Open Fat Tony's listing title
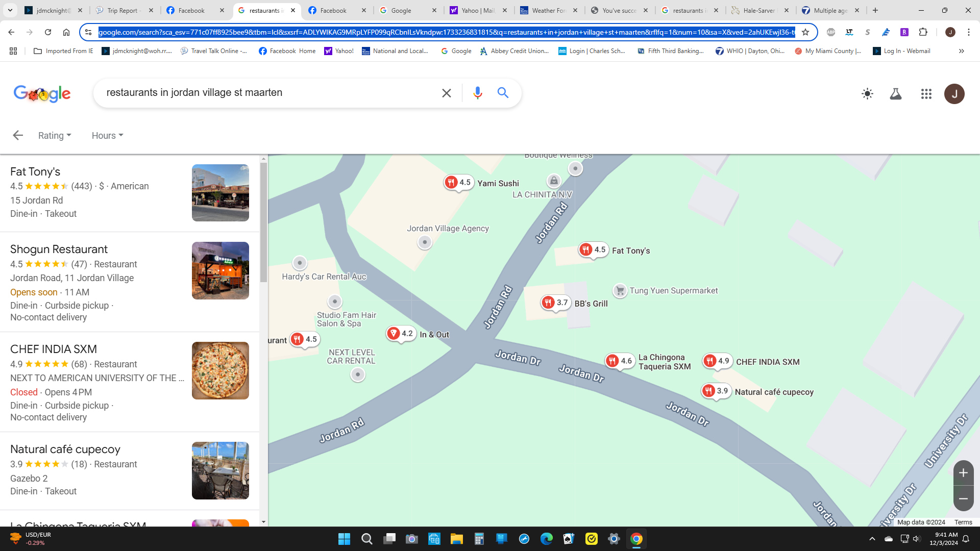The width and height of the screenshot is (980, 551). (x=35, y=171)
